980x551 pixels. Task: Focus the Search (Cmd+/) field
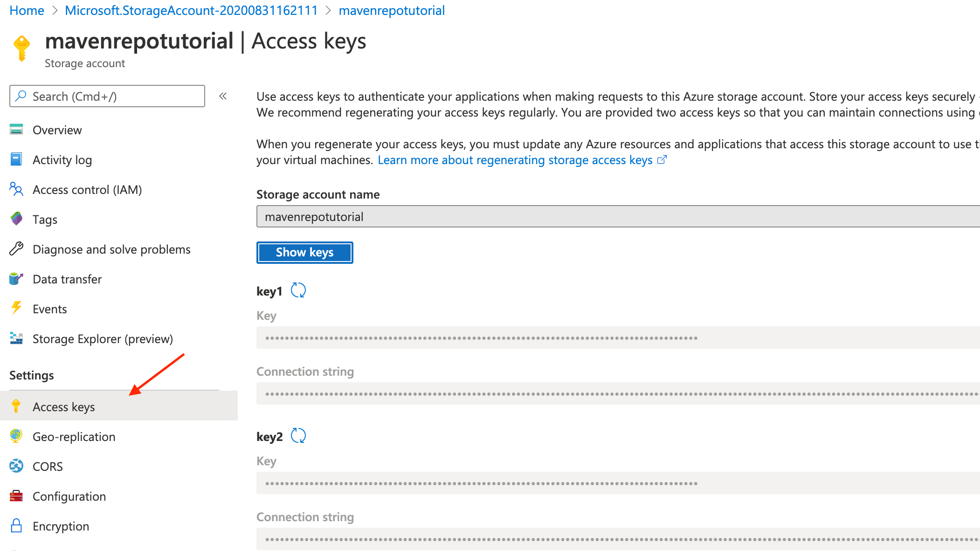[107, 96]
